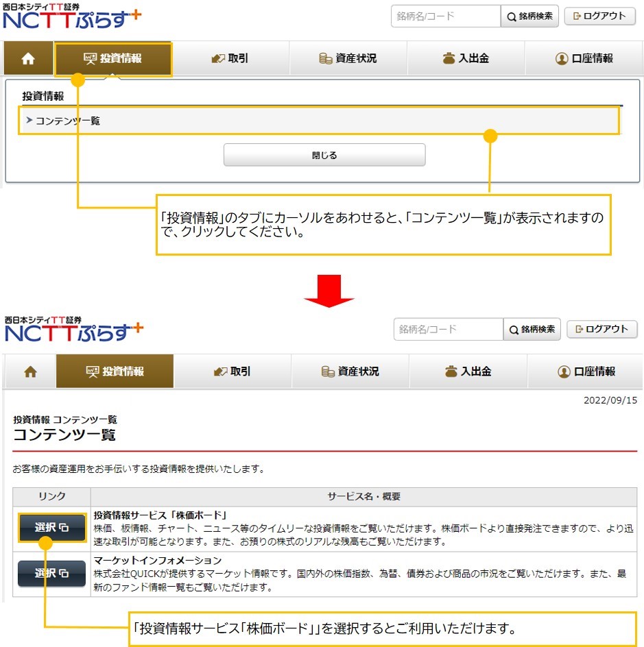Open the 入出金 tab in the upper navigation bar
Viewport: 644px width, 647px height.
pos(466,59)
